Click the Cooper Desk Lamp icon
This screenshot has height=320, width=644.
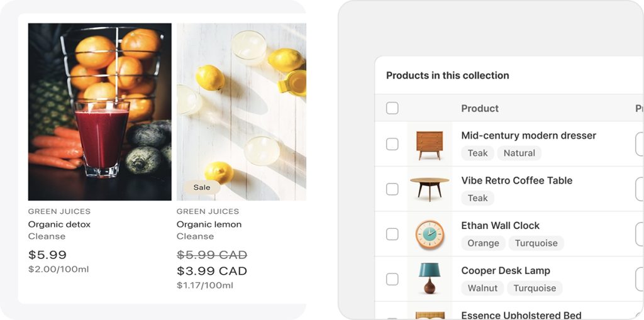[x=430, y=279]
